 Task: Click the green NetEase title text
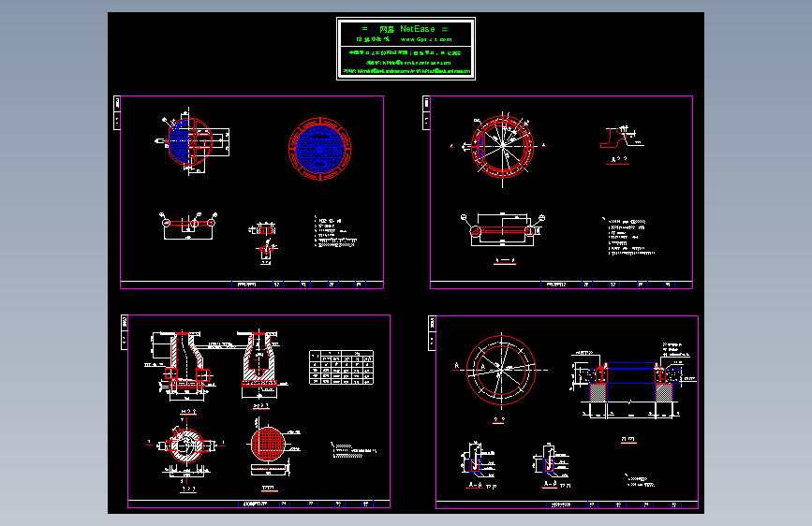(x=406, y=29)
